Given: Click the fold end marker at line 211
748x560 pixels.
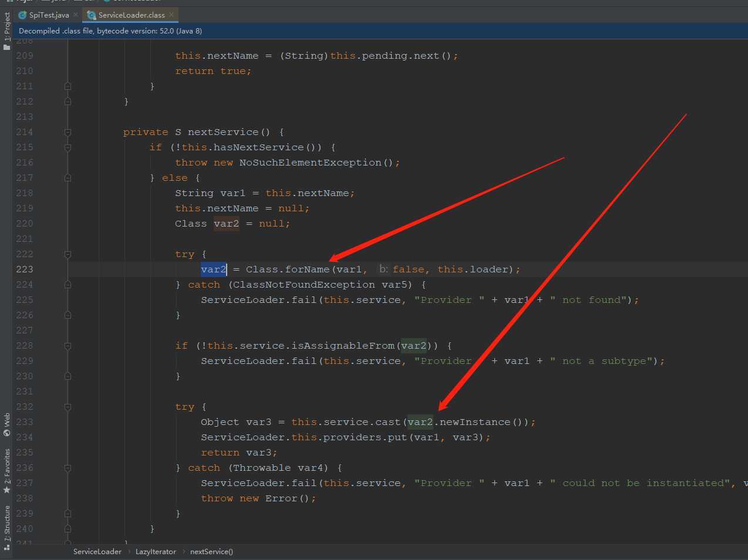Looking at the screenshot, I should pyautogui.click(x=68, y=86).
